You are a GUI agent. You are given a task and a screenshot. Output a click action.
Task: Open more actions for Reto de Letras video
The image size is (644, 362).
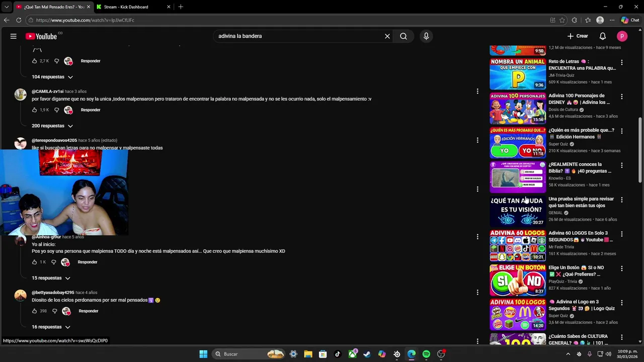pyautogui.click(x=622, y=62)
